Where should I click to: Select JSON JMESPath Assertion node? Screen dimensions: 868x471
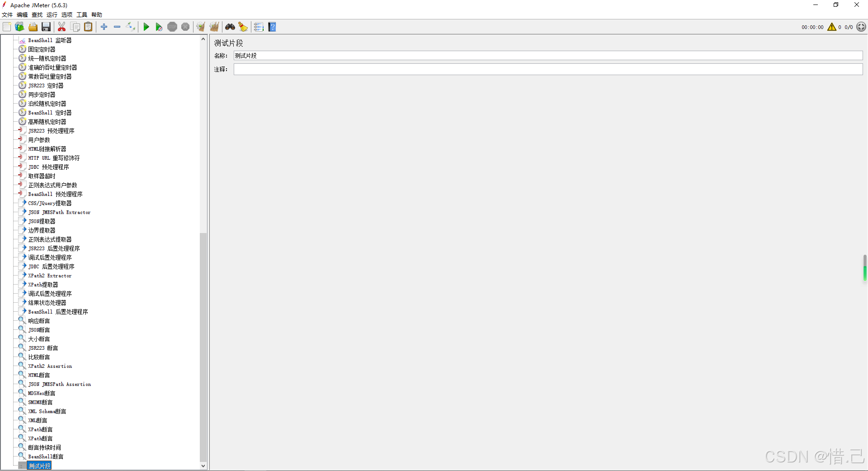point(59,384)
